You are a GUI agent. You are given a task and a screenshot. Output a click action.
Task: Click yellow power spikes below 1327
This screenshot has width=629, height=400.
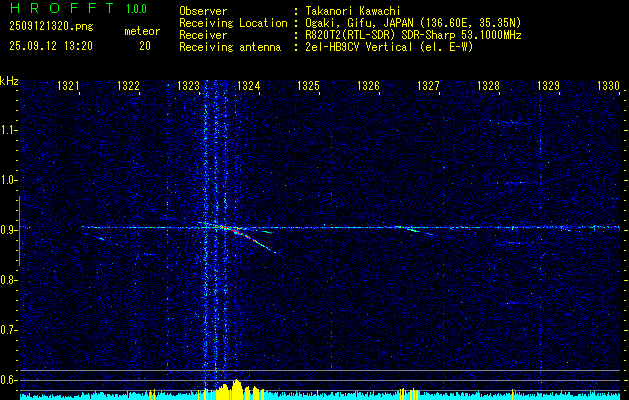click(x=410, y=394)
